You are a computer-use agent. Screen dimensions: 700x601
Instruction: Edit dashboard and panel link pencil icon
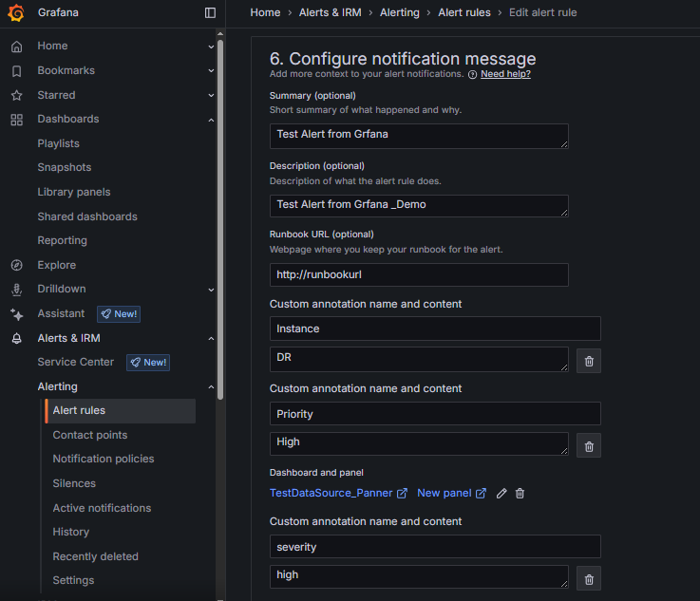coord(501,494)
